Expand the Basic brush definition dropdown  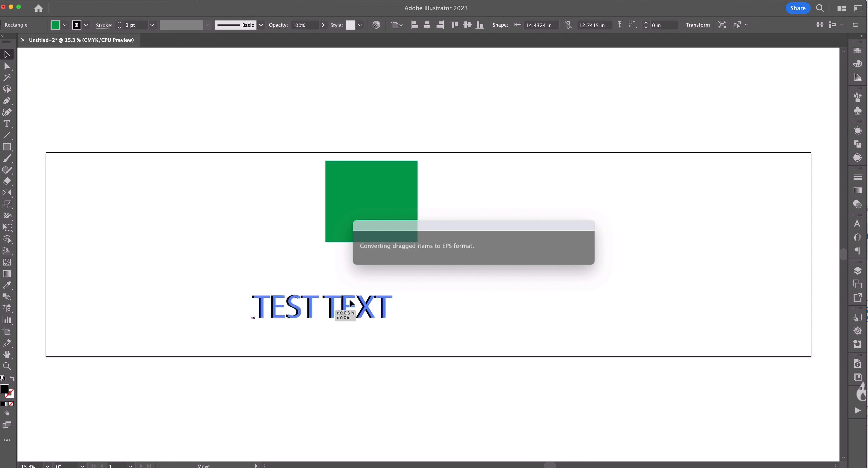pyautogui.click(x=261, y=25)
